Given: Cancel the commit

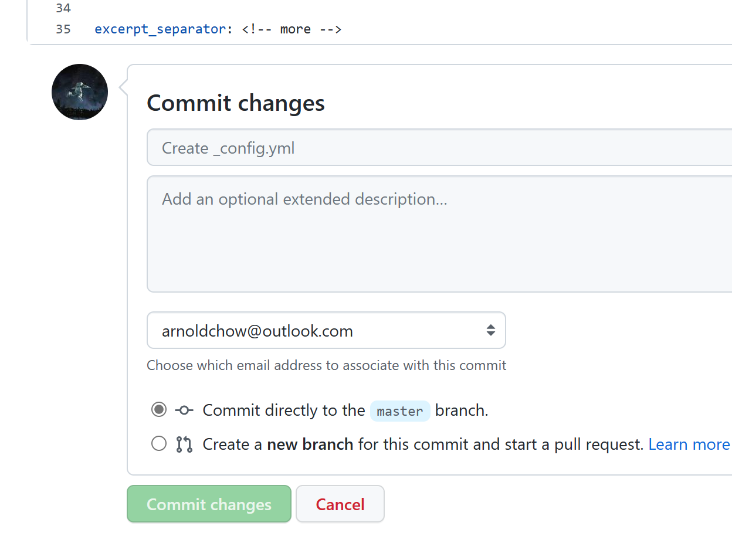Looking at the screenshot, I should click(x=340, y=504).
